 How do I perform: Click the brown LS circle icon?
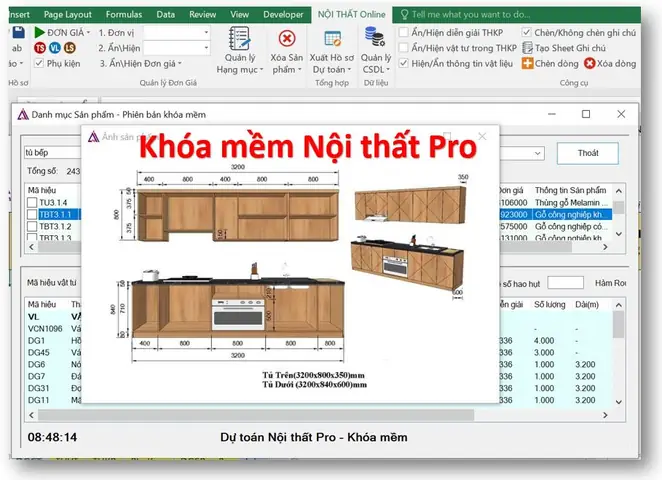[70, 48]
